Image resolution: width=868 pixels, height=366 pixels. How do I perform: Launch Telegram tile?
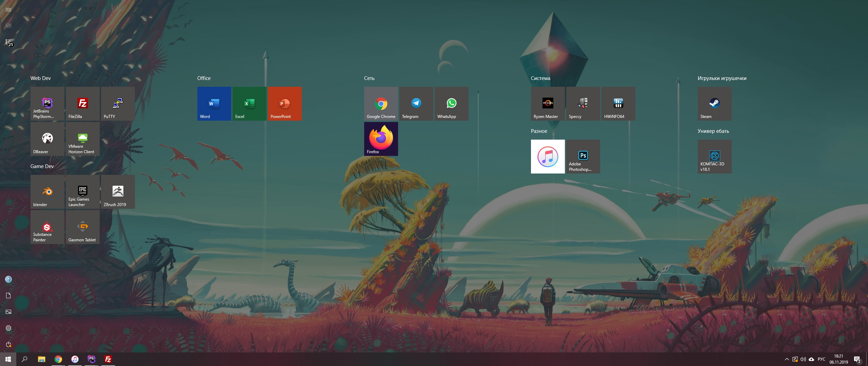pyautogui.click(x=416, y=104)
